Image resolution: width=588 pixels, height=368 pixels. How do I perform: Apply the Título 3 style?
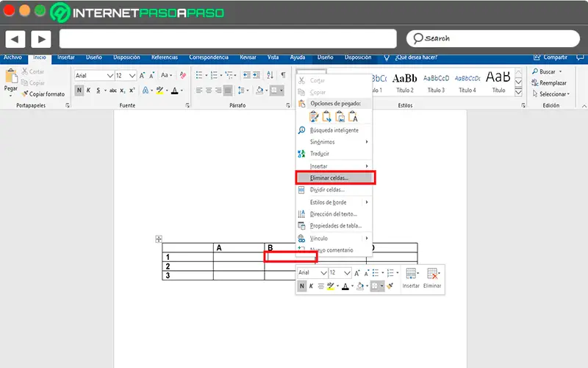(436, 82)
